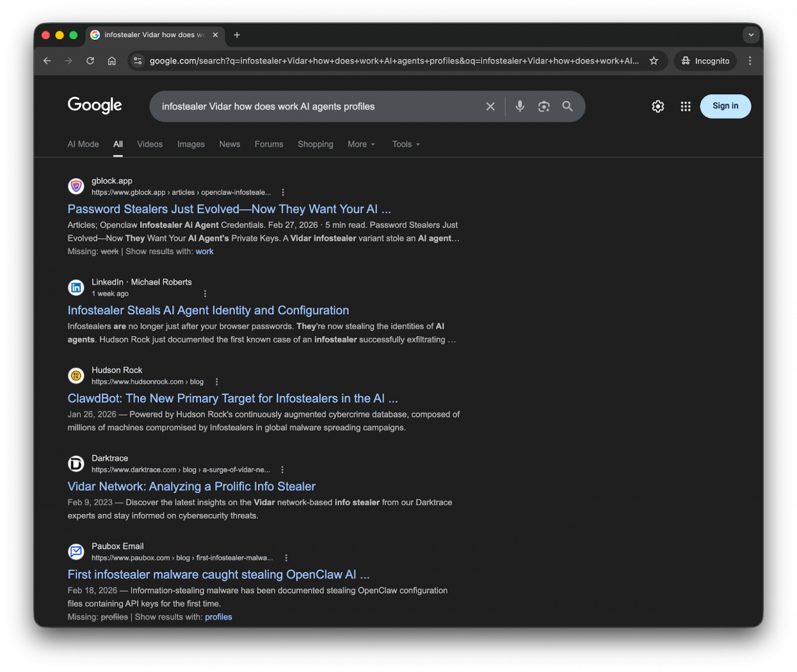Click the Sign in button
Viewport: 797px width, 672px height.
point(725,106)
